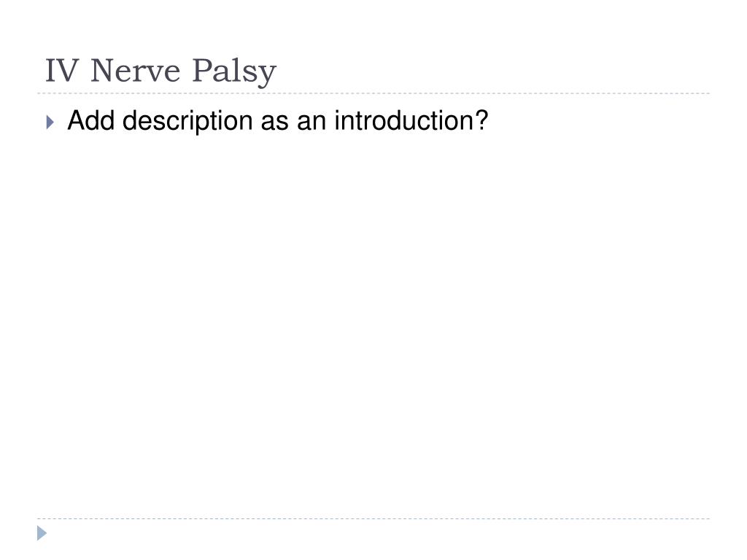This screenshot has width=747, height=560.
Task: Click the word 'Palsy' in the title
Action: tap(234, 72)
